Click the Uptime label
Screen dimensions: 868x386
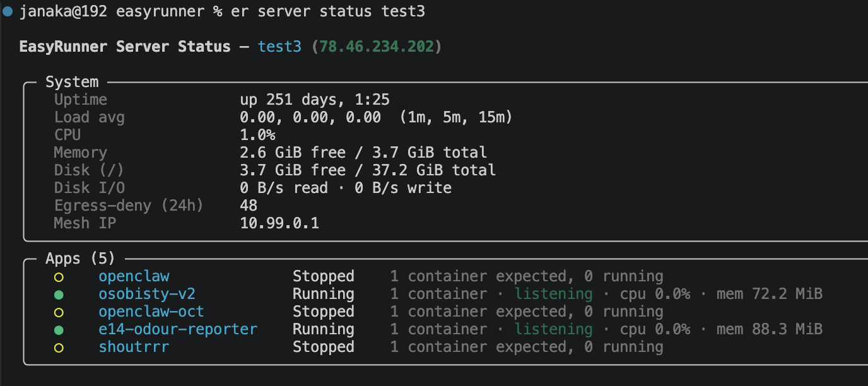click(x=81, y=100)
